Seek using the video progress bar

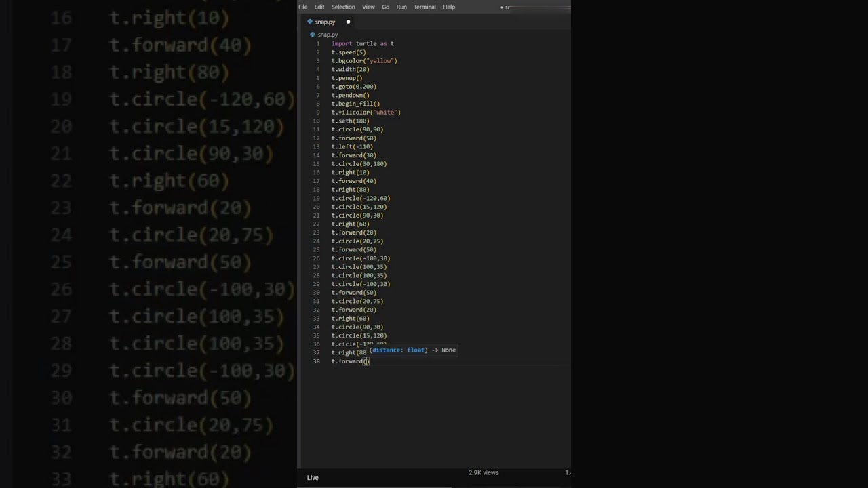pos(434,487)
